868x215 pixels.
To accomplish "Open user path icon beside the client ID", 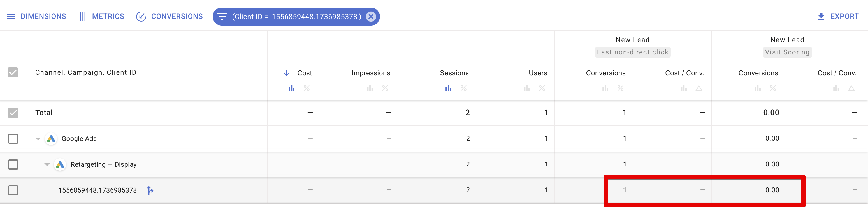I will [x=150, y=190].
